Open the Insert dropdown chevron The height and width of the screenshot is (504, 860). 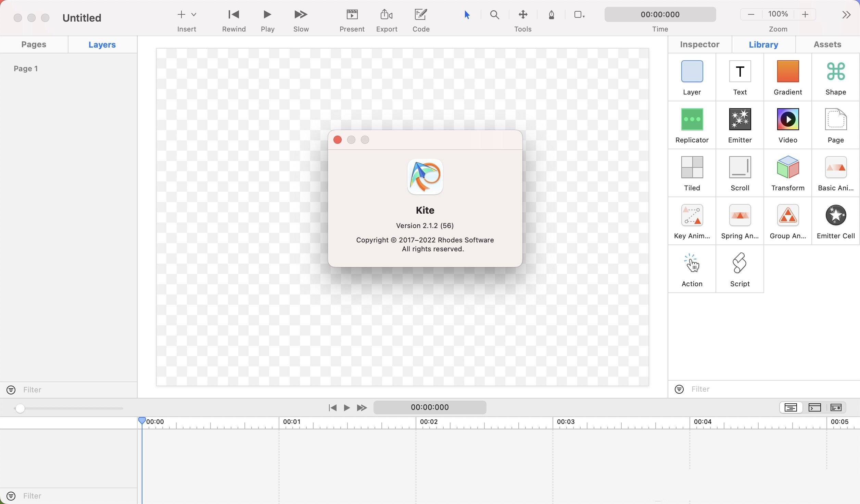pyautogui.click(x=194, y=14)
